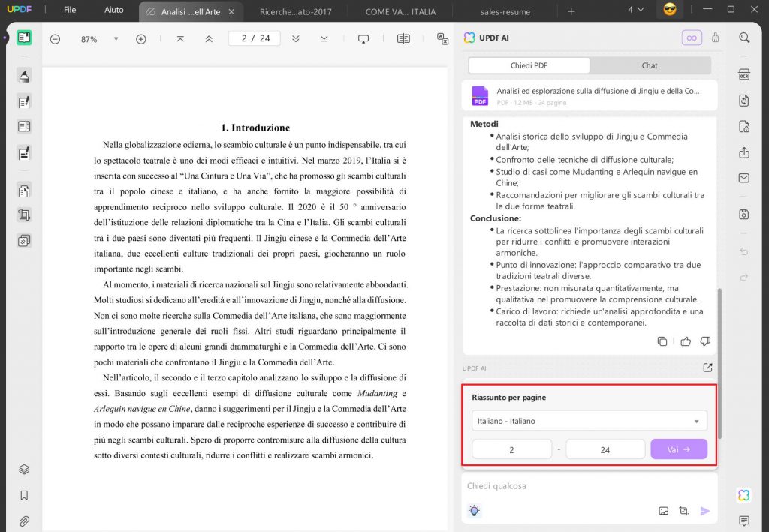Switch to the sales-resume tab
The image size is (769, 532).
[505, 11]
